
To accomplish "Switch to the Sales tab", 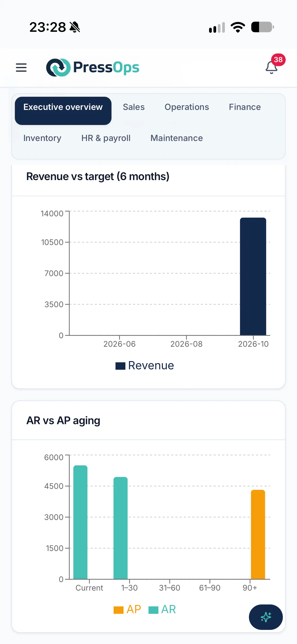I will (134, 107).
